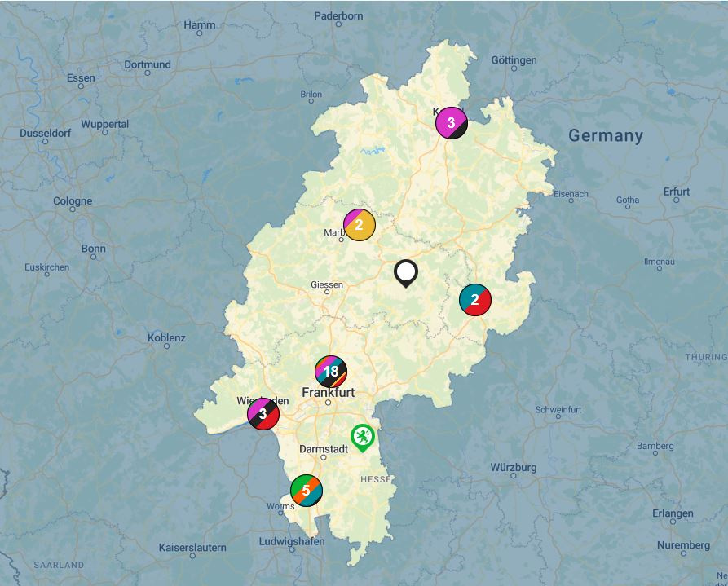Click the Göttingen city label

[514, 60]
